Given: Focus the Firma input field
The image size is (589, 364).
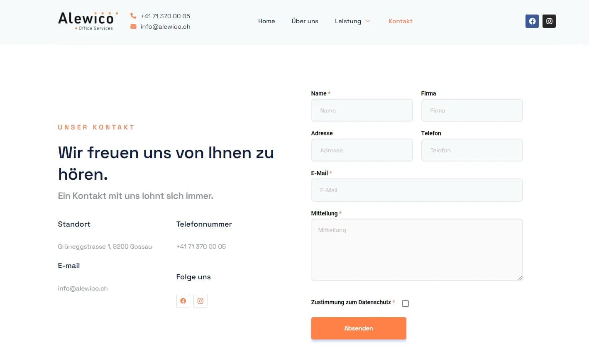Looking at the screenshot, I should click(472, 110).
